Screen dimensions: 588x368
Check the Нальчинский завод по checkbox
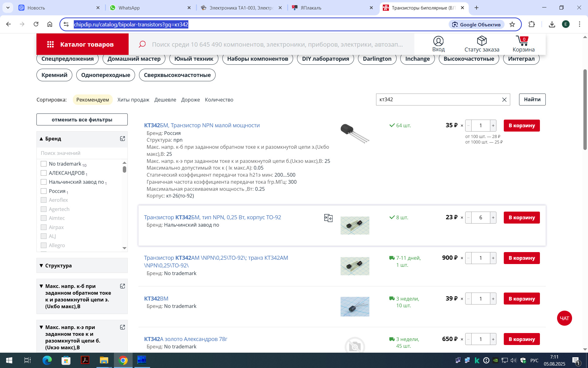coord(44,182)
